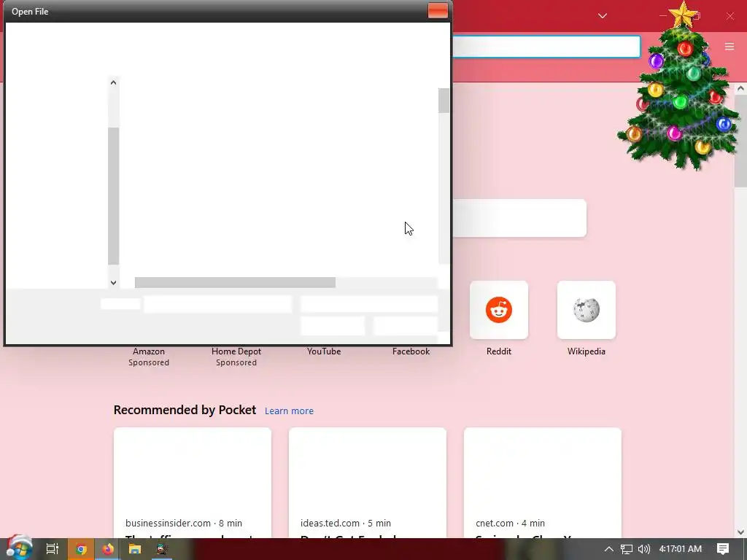Click the Firefox page scrollbar up arrow
This screenshot has height=560, width=747.
coord(741,88)
